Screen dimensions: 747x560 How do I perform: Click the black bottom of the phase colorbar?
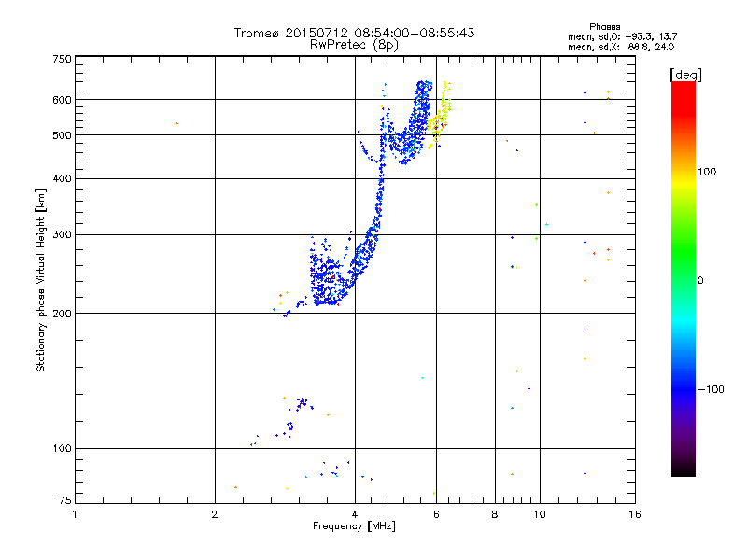click(x=684, y=469)
